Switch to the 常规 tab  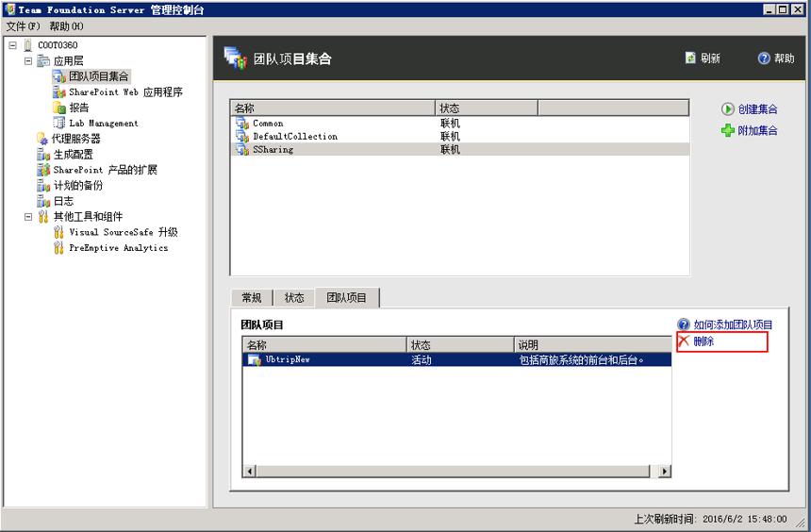coord(252,297)
